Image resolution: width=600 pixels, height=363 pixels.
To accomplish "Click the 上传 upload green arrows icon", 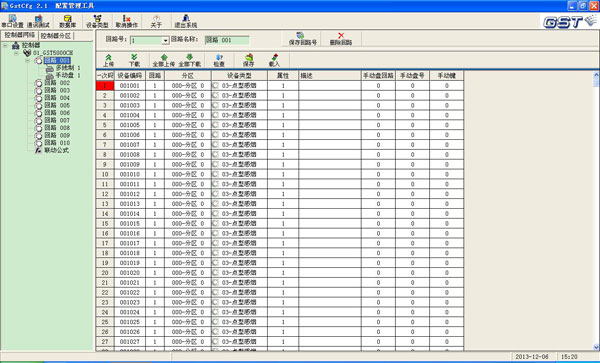I will click(109, 60).
